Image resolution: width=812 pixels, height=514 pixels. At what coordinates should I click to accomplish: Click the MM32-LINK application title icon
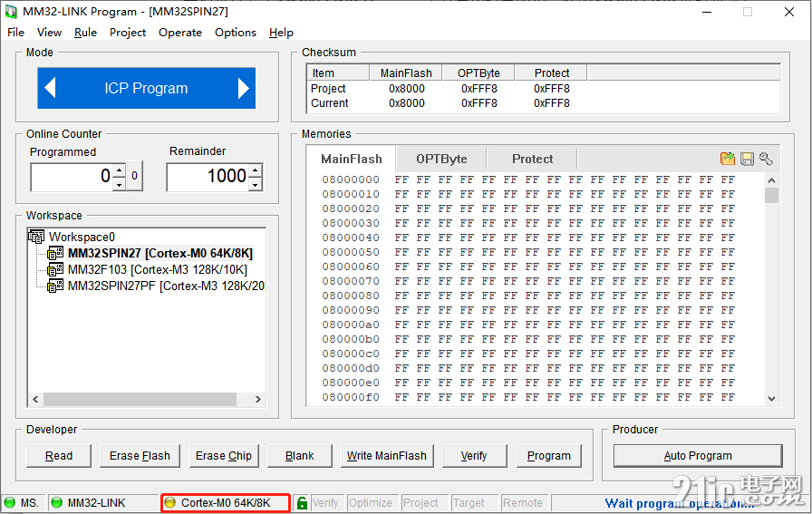[10, 12]
